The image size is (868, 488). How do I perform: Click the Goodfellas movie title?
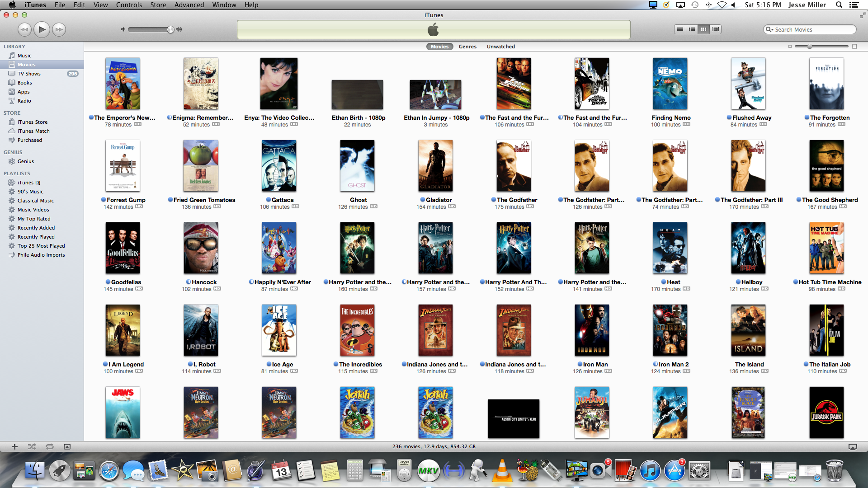click(x=126, y=282)
